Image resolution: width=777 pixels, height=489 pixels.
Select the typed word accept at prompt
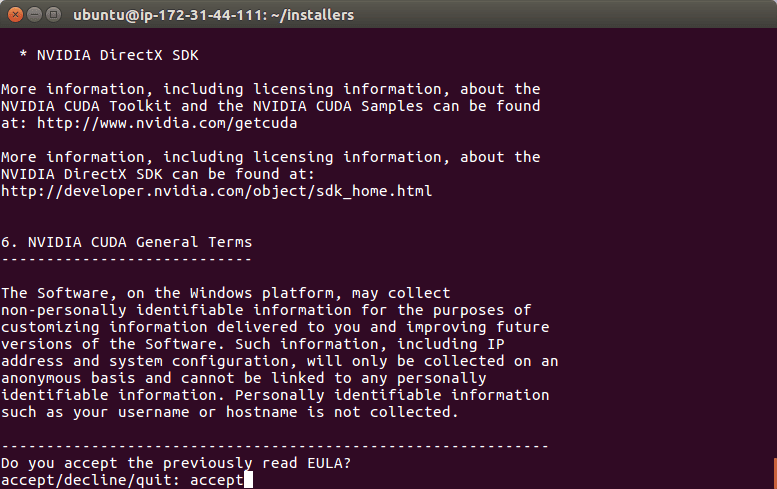click(x=217, y=480)
